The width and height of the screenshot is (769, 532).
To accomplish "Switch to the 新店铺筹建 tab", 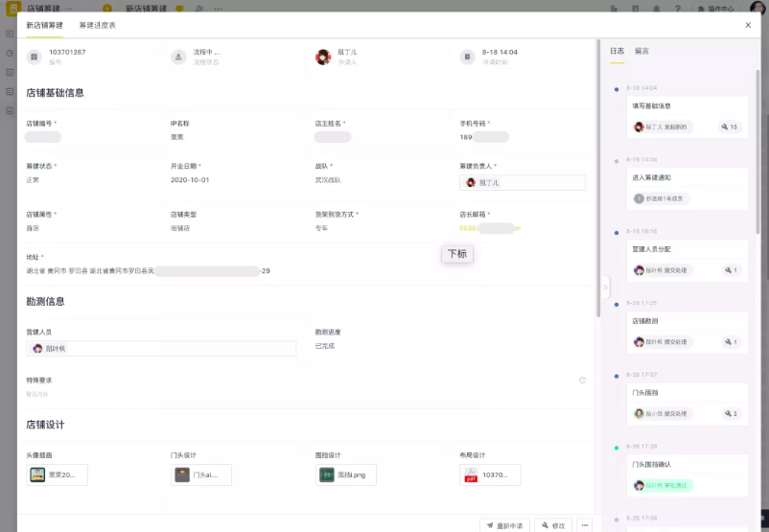I will click(45, 25).
